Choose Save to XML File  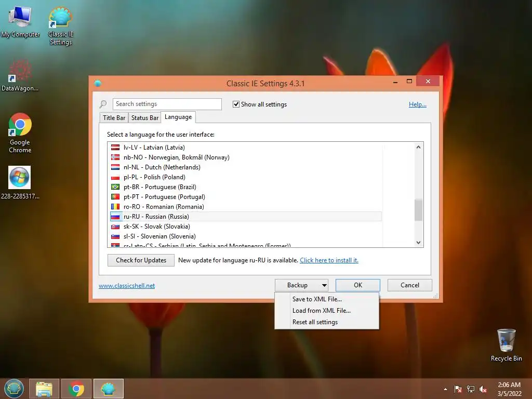pyautogui.click(x=317, y=299)
